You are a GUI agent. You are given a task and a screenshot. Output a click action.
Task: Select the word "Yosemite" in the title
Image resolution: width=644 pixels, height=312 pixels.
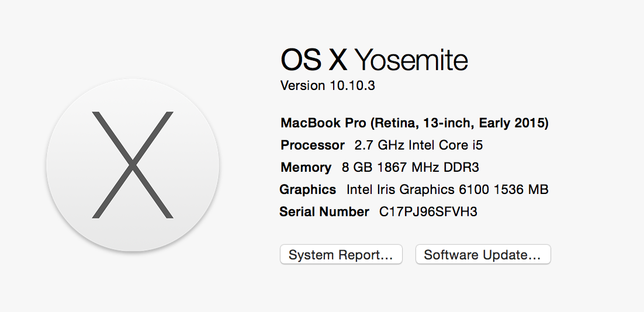(411, 60)
